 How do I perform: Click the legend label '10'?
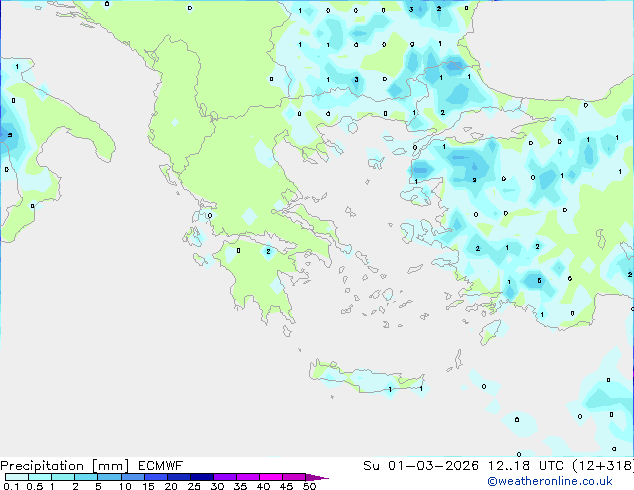point(125,486)
